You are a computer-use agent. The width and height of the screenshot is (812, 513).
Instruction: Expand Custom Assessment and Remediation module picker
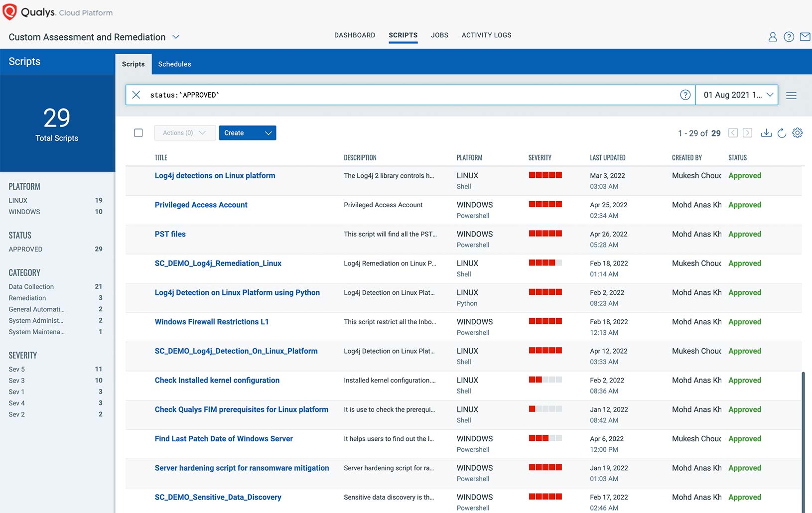click(175, 37)
